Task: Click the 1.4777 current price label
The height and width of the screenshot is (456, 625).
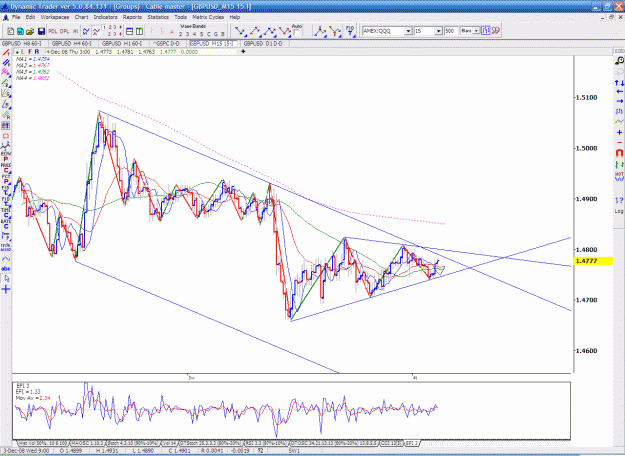Action: pos(592,261)
